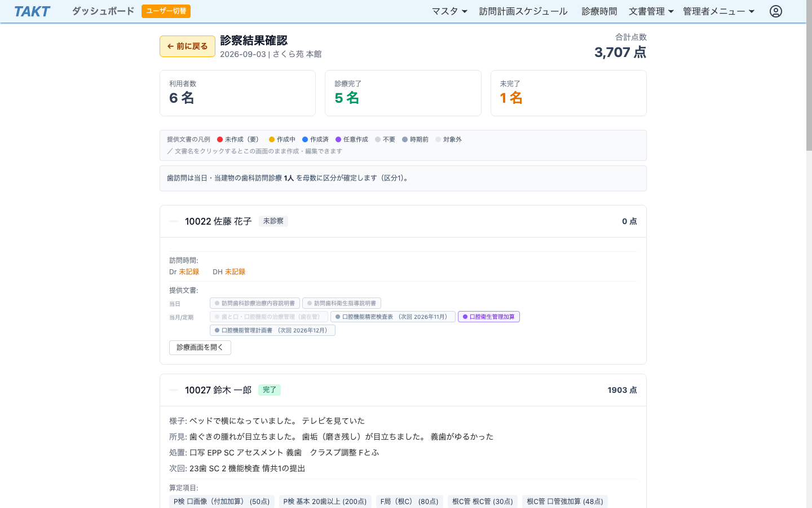Viewport: 812px width, 508px height.
Task: Click the 診療完了 5 名 card
Action: point(403,93)
